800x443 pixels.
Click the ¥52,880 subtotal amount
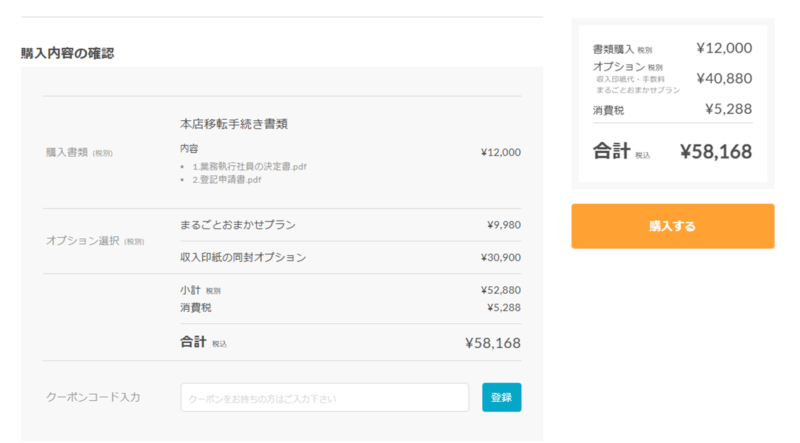[x=500, y=291]
